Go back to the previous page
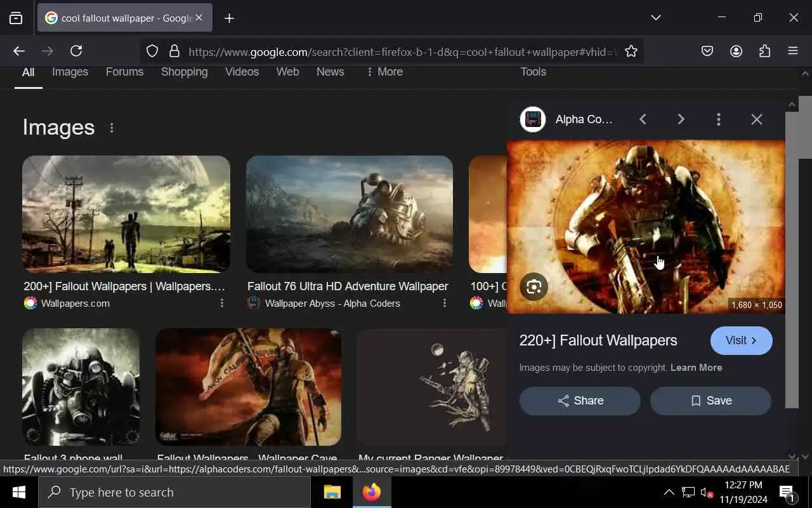 click(19, 51)
